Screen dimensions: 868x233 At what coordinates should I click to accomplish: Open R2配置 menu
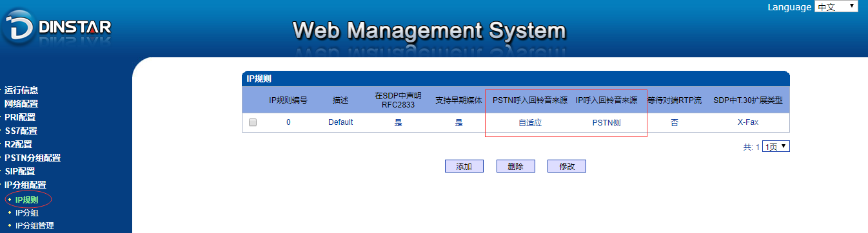18,144
